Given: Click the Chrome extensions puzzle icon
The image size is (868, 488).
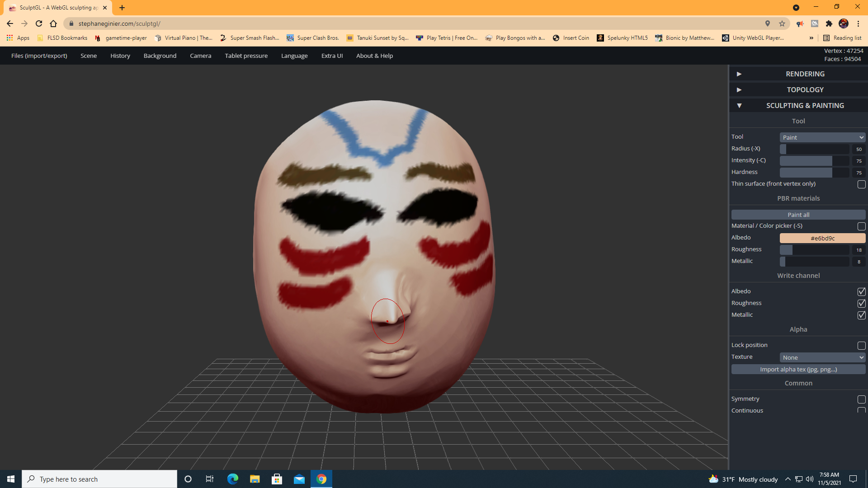Looking at the screenshot, I should tap(830, 23).
